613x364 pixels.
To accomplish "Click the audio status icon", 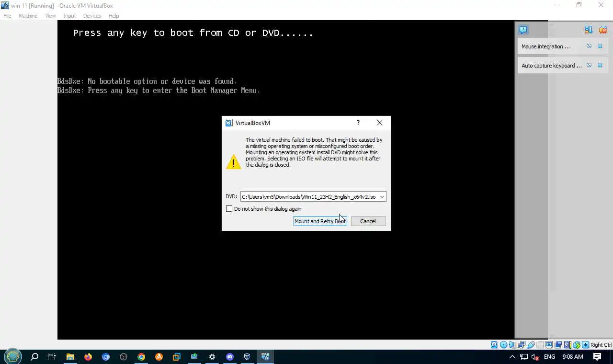I will pyautogui.click(x=512, y=345).
